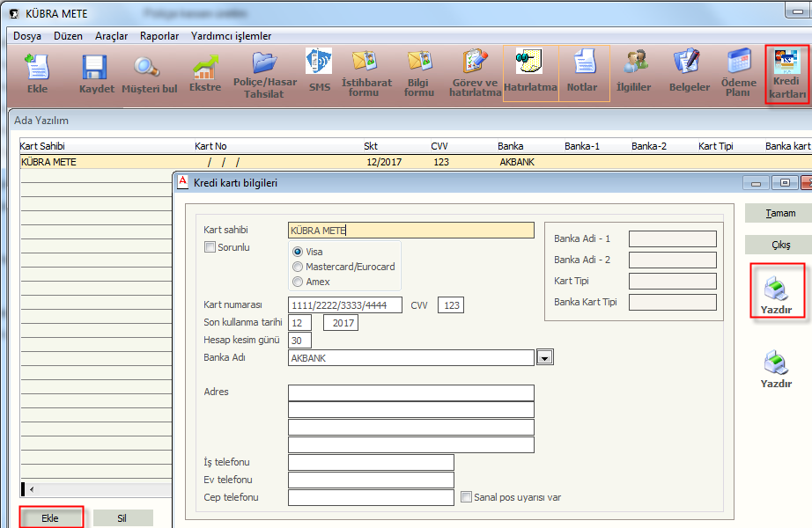The image size is (812, 528).
Task: Open the Ödeme Planı calendar icon
Action: [x=738, y=74]
